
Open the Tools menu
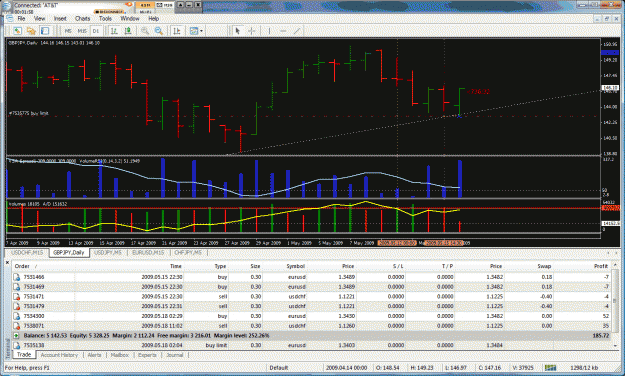[x=105, y=18]
